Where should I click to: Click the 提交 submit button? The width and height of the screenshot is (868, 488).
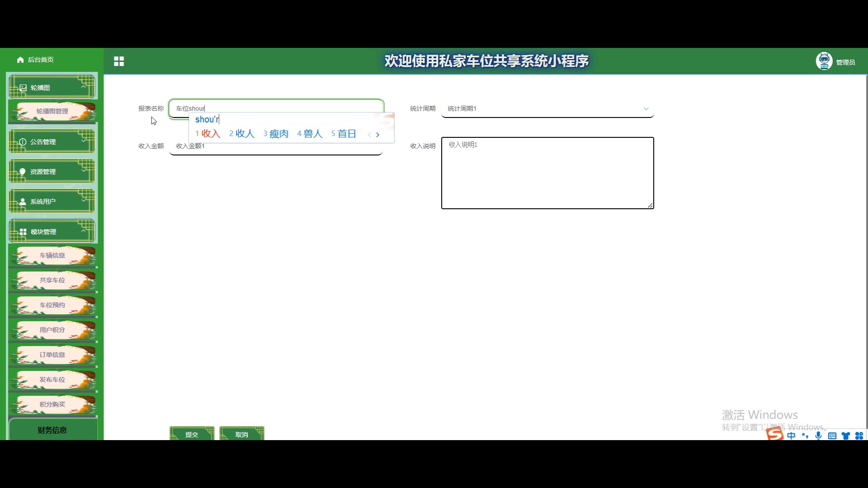(x=192, y=434)
